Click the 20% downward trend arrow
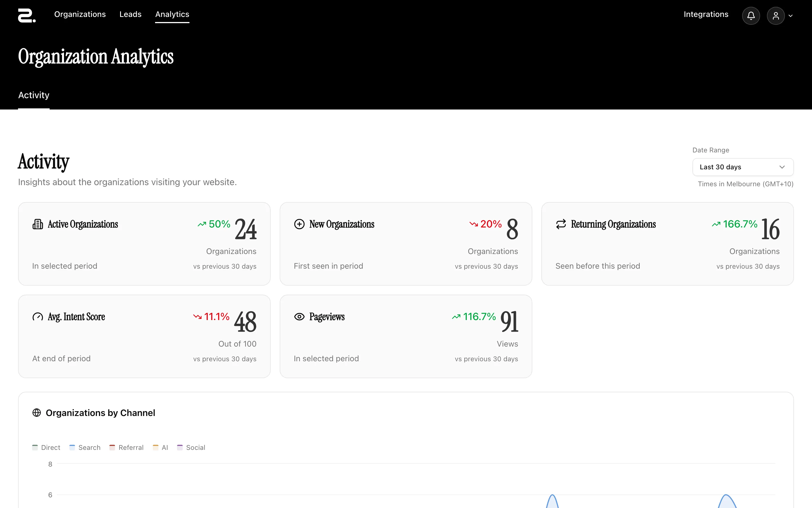 473,224
